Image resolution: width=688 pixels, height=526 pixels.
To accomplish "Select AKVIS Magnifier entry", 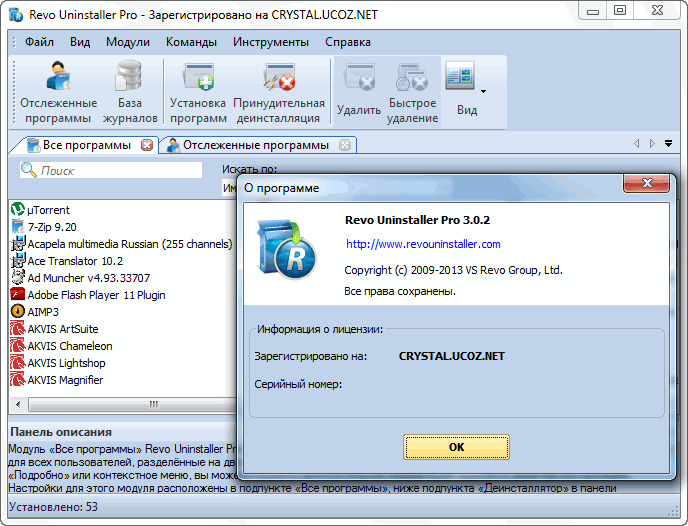I will [65, 380].
